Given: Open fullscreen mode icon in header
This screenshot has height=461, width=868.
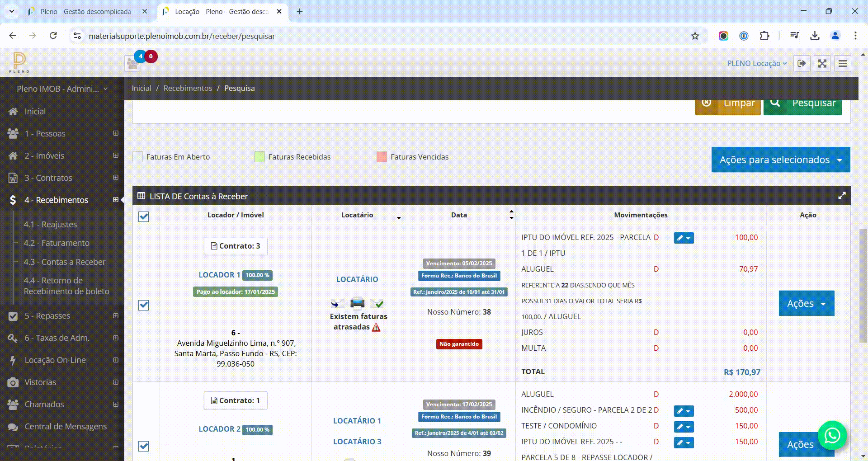Looking at the screenshot, I should 822,64.
